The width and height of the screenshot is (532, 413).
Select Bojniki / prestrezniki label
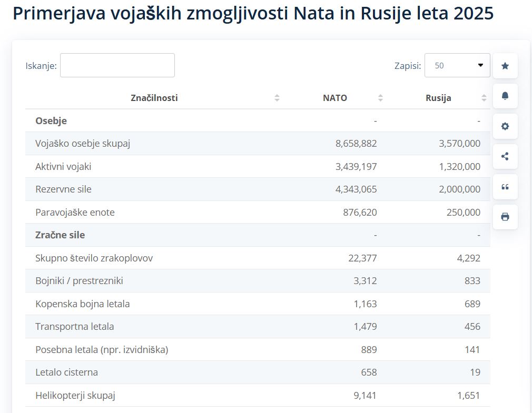tap(79, 281)
